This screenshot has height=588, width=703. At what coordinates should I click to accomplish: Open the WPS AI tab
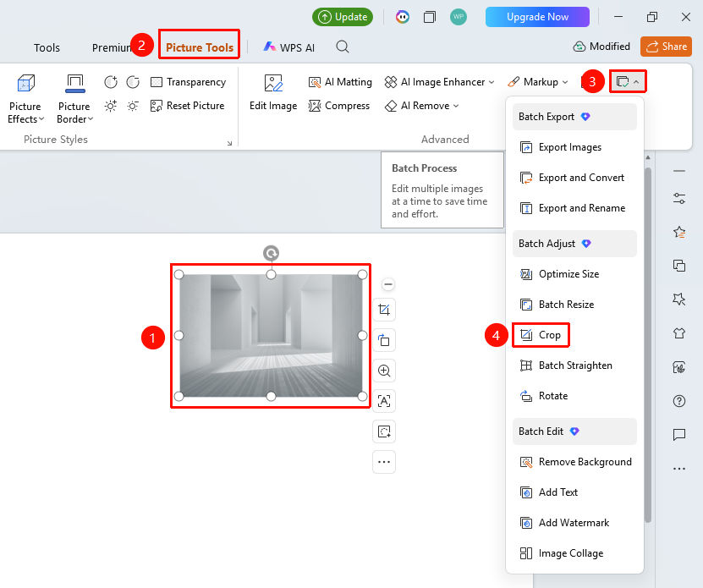click(x=289, y=47)
